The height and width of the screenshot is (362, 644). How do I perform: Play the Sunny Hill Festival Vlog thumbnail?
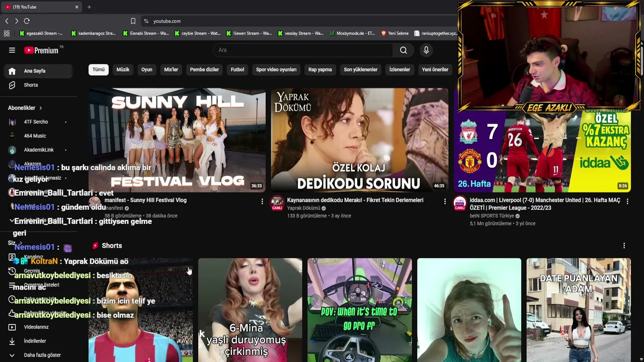[177, 140]
